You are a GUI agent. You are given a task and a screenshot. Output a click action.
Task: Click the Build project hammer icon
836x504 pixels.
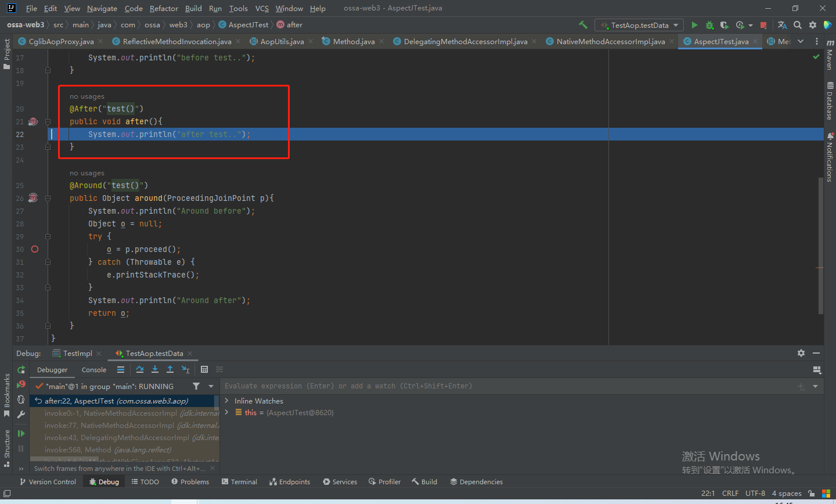[583, 25]
